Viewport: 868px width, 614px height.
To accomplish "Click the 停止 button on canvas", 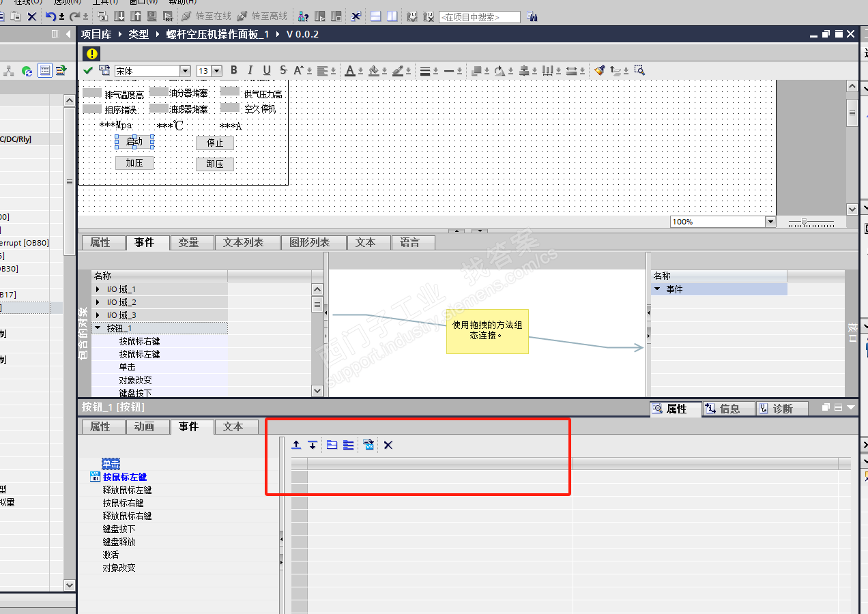I will [x=215, y=143].
